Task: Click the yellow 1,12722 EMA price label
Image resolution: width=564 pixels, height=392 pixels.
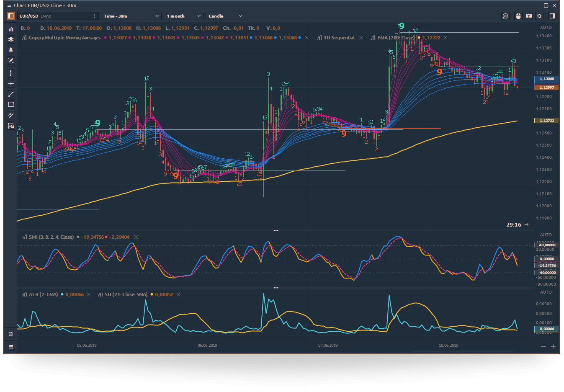Action: point(546,121)
